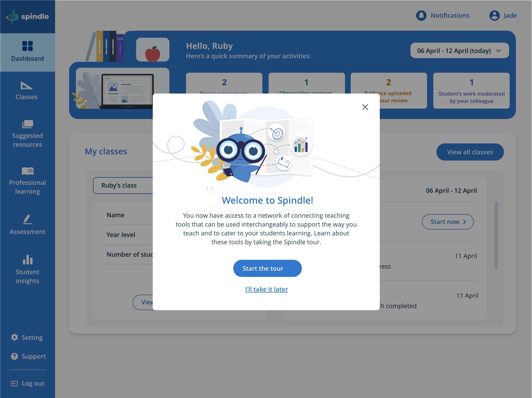Image resolution: width=532 pixels, height=398 pixels.
Task: Click I'll take it later link
Action: pyautogui.click(x=267, y=289)
